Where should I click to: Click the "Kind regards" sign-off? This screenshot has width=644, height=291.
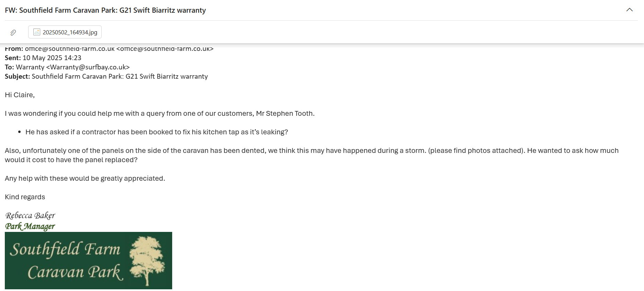coord(25,197)
